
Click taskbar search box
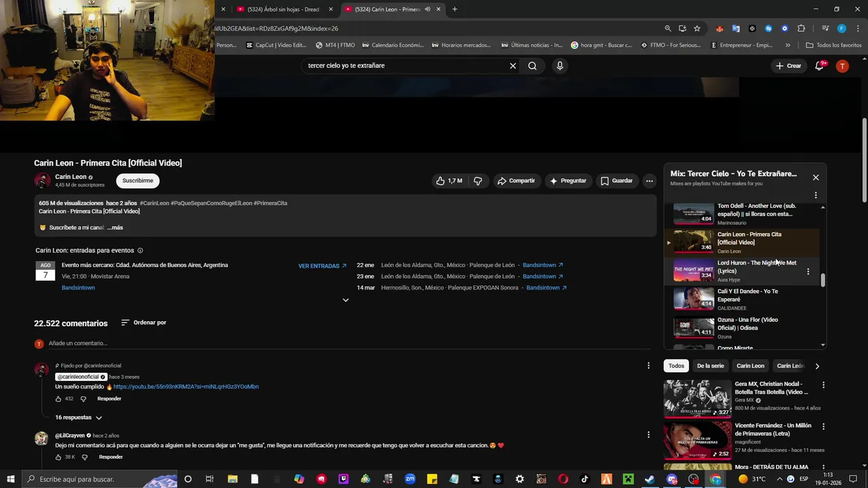point(98,479)
